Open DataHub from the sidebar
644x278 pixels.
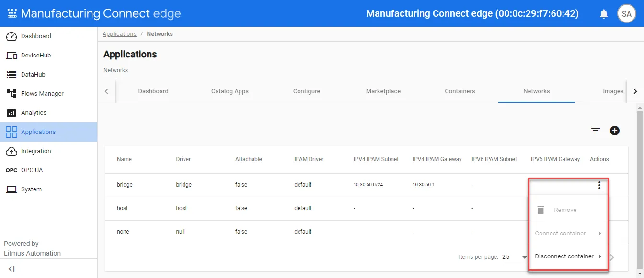coord(33,75)
